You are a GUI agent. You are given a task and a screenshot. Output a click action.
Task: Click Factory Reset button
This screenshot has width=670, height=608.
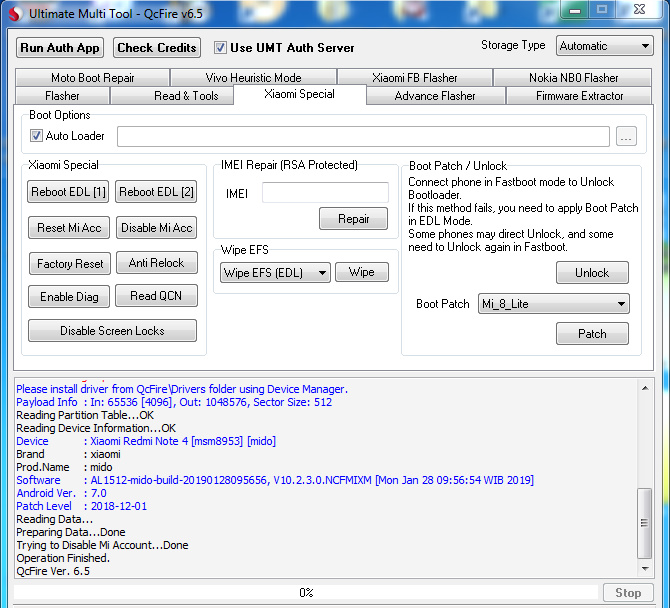70,264
